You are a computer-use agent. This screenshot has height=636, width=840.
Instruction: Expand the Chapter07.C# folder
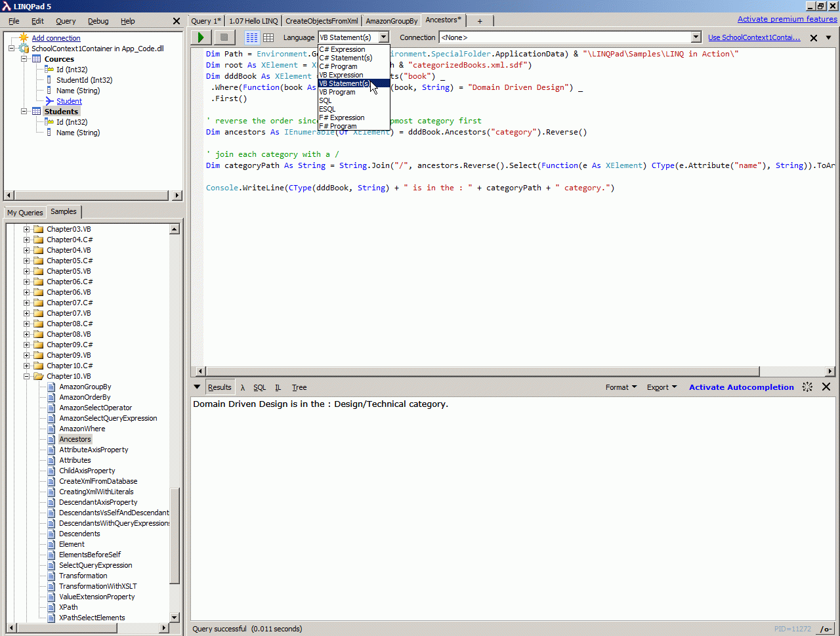[x=27, y=303]
